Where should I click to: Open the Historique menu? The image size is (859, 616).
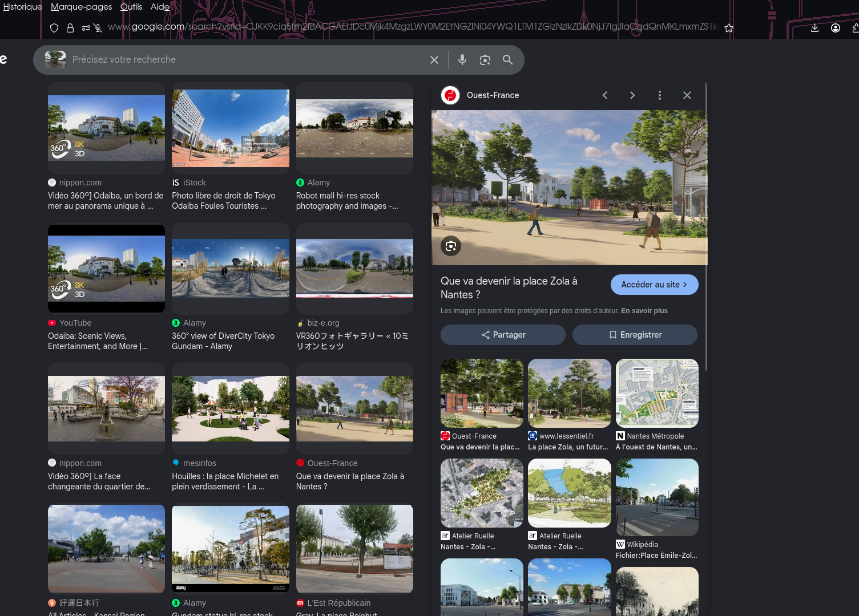pyautogui.click(x=23, y=7)
